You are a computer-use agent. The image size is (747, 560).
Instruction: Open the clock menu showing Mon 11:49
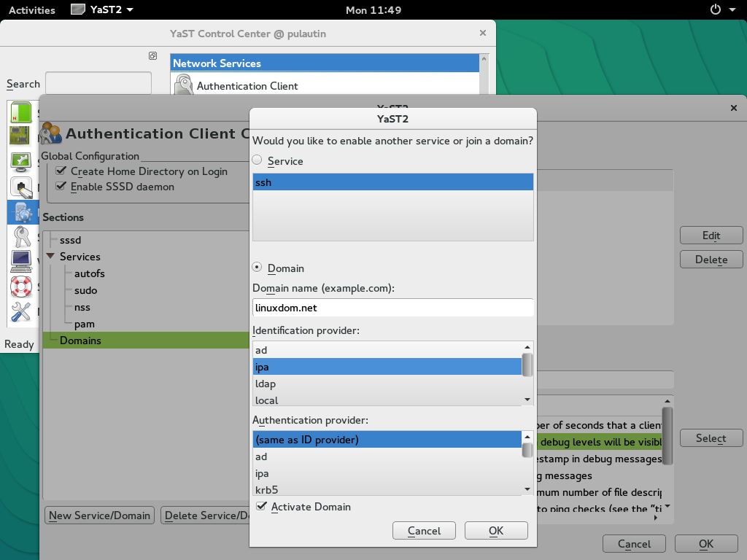[373, 9]
